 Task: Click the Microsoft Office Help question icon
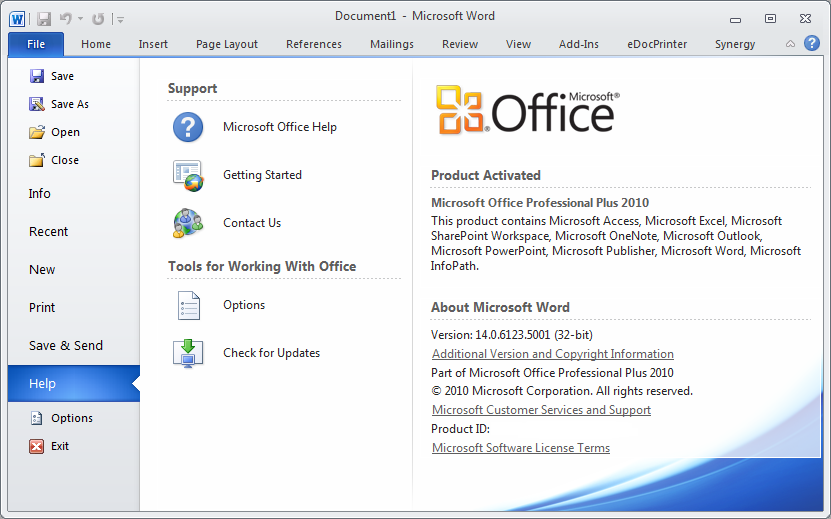coord(188,127)
